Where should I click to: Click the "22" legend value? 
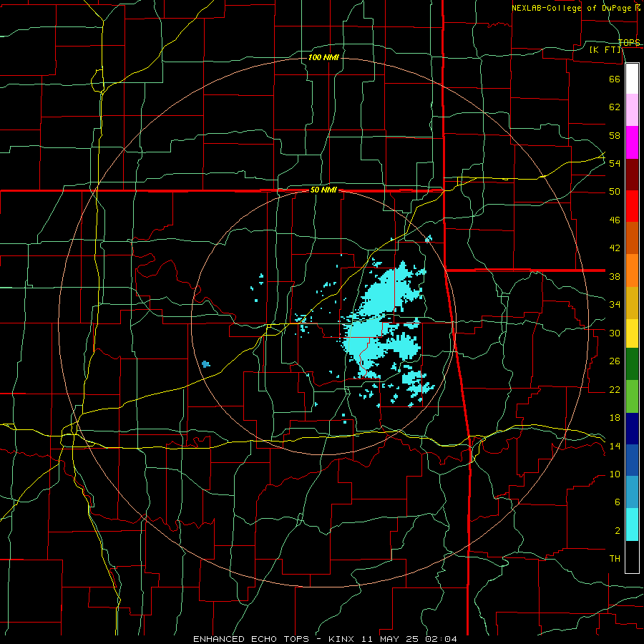pos(615,390)
